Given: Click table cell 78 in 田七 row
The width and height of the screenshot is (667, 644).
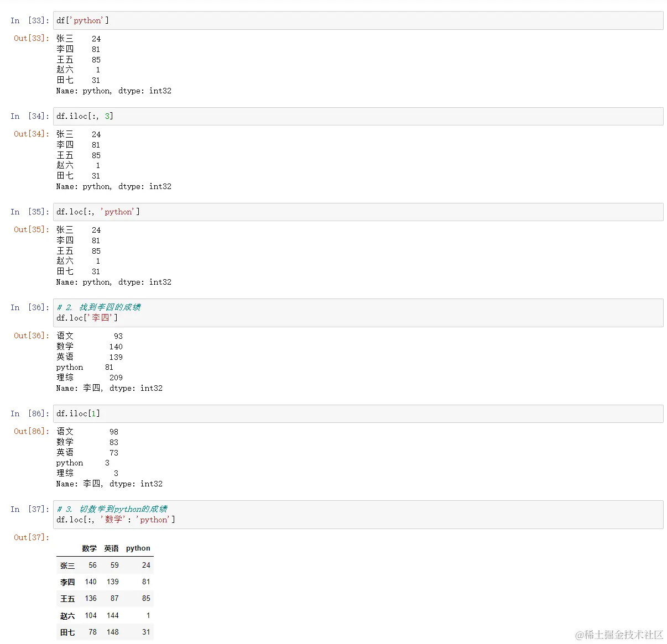Looking at the screenshot, I should click(x=92, y=632).
